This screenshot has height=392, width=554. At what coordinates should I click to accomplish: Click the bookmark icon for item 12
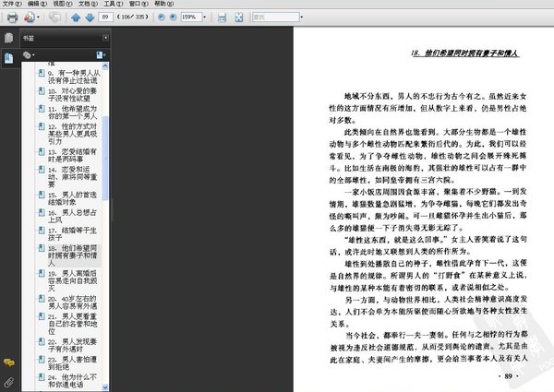42,126
